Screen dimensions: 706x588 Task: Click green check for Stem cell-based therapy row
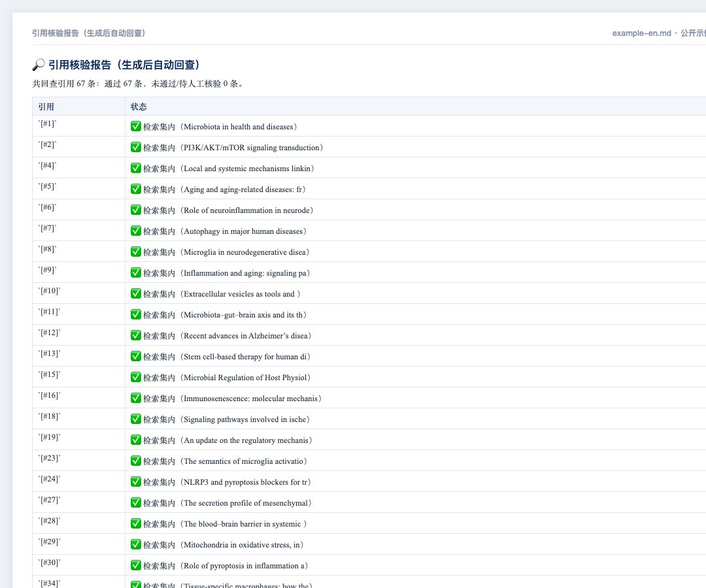pos(136,356)
